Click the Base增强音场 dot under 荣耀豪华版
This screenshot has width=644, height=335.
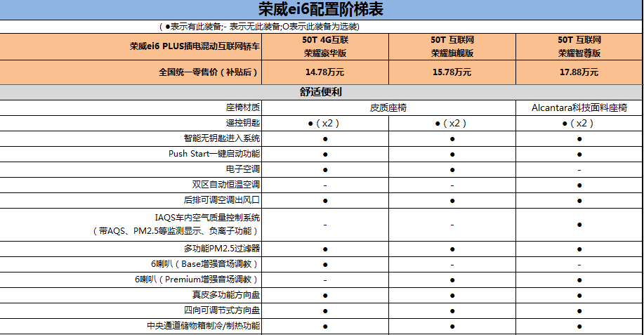325,264
